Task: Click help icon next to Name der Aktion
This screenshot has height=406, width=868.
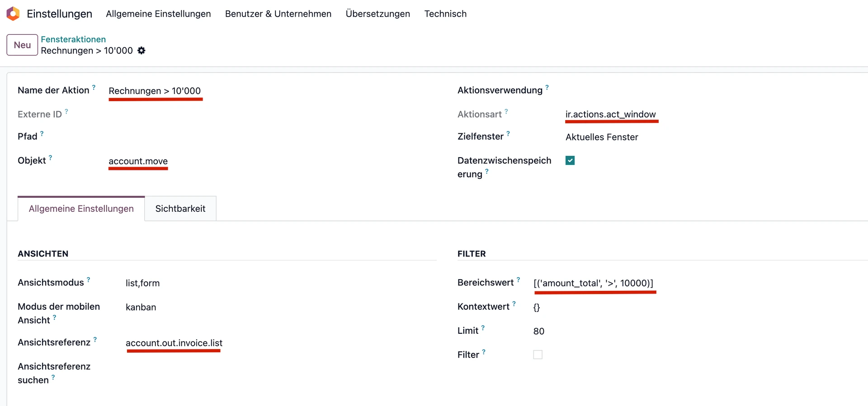Action: point(94,87)
